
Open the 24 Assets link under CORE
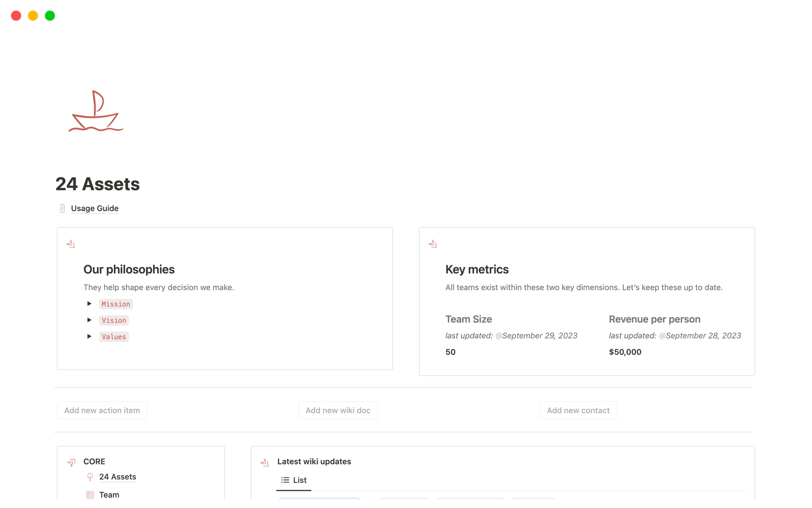click(118, 477)
